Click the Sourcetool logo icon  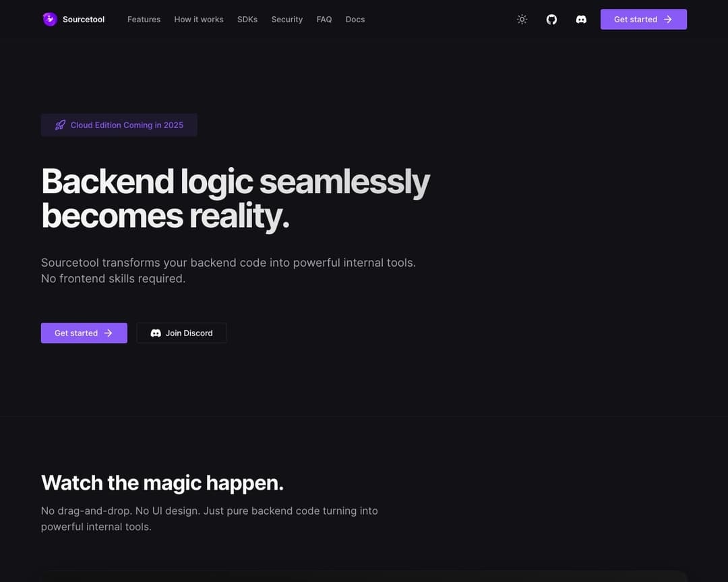(x=50, y=19)
